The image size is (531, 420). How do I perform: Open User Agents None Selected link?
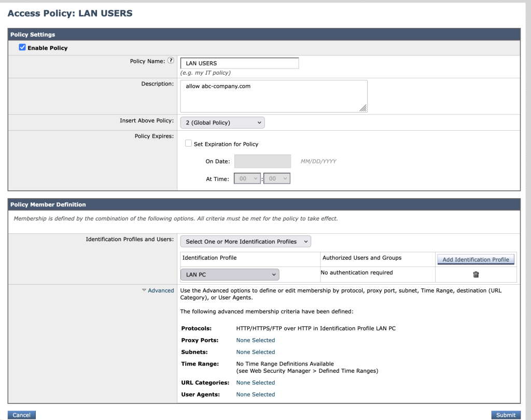[256, 394]
